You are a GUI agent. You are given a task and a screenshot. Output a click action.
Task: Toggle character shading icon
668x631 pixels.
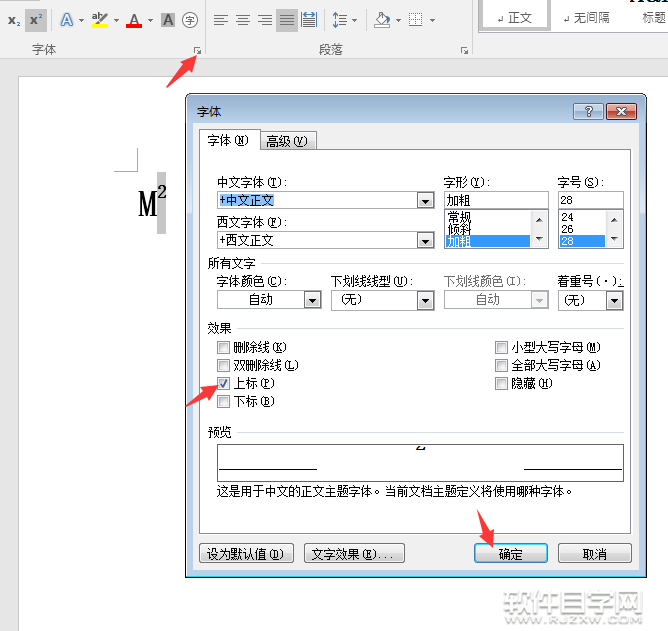[168, 20]
